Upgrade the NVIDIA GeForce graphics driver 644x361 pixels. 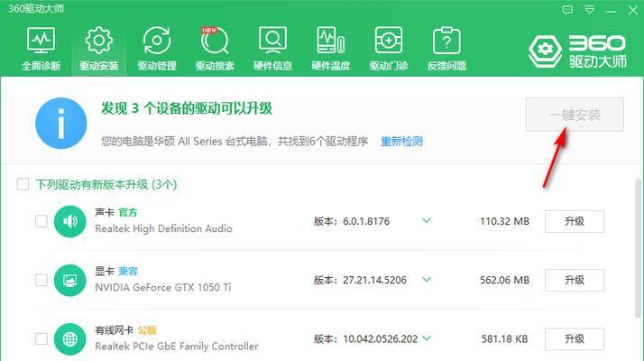click(575, 280)
